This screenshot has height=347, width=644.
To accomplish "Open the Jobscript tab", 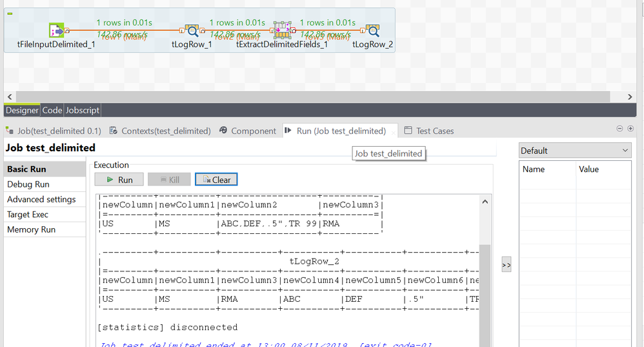I will pyautogui.click(x=83, y=110).
